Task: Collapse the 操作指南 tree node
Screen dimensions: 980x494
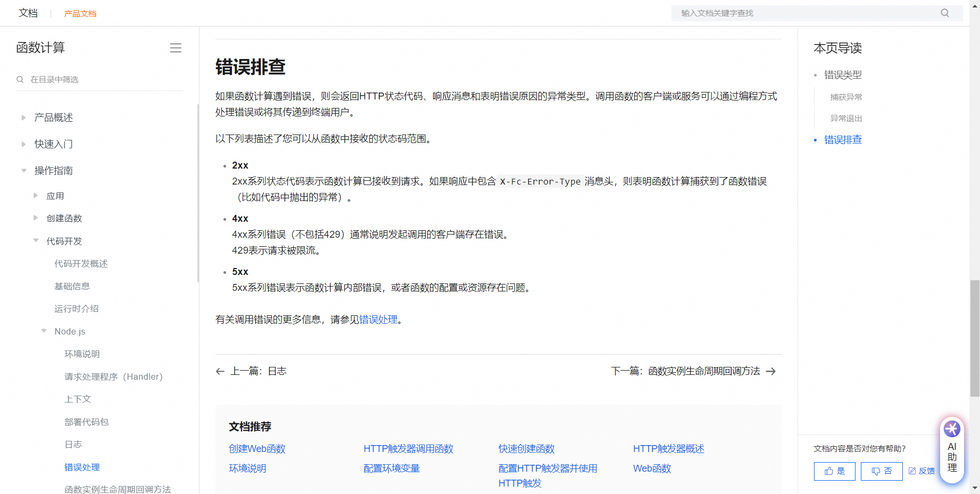Action: tap(23, 171)
